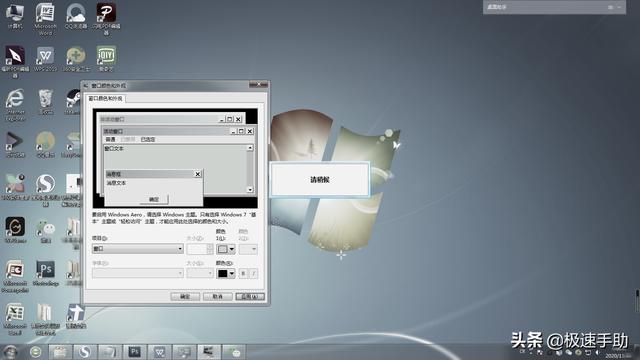Image resolution: width=640 pixels, height=360 pixels.
Task: Click the 取消 Cancel button
Action: [x=218, y=297]
